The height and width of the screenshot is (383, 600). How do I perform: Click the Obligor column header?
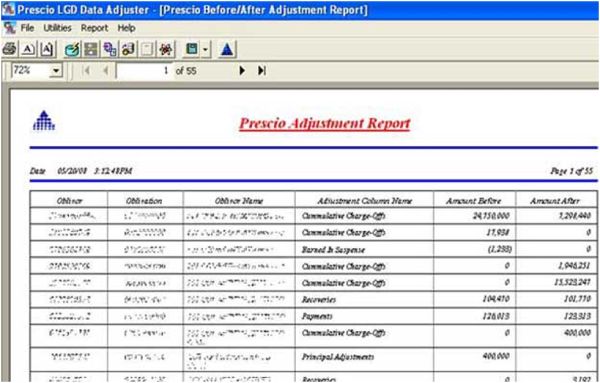69,201
